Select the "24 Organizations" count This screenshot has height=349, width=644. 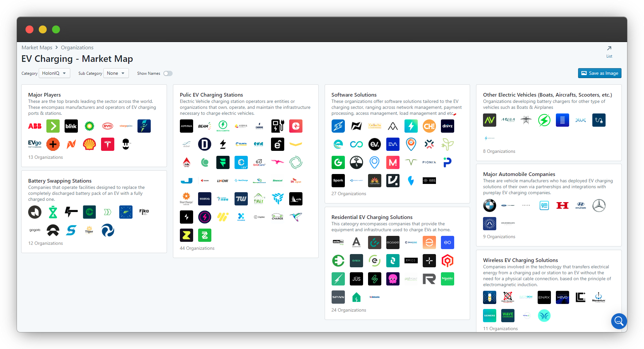coord(349,310)
